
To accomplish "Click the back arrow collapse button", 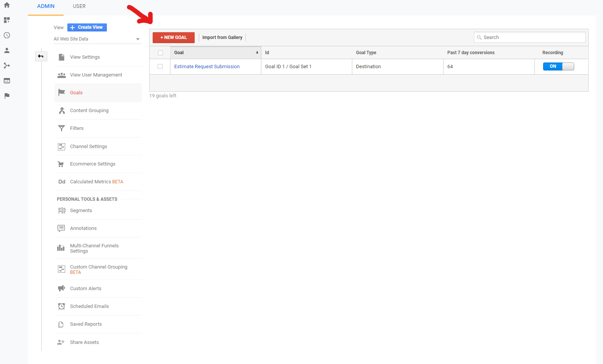I will click(x=41, y=56).
